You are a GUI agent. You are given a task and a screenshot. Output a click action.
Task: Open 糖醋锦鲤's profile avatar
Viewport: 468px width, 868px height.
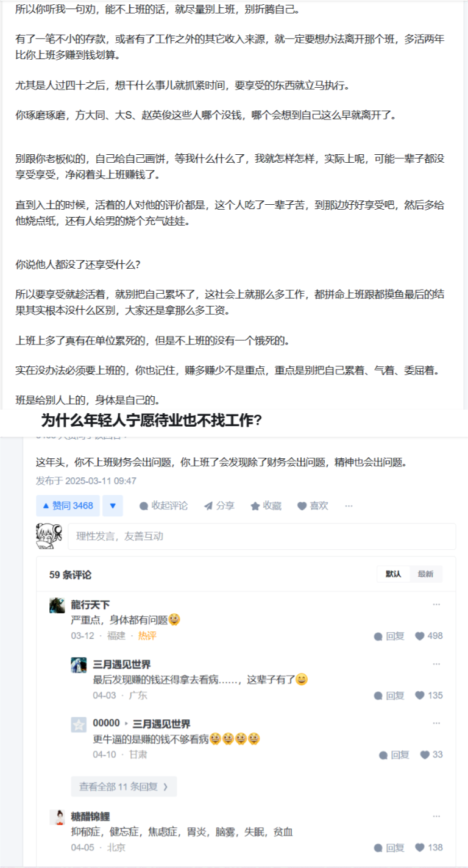[x=57, y=817]
